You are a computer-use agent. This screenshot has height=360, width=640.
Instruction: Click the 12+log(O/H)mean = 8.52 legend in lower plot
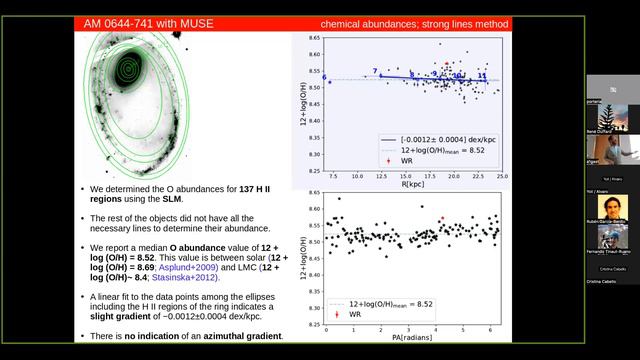click(x=381, y=304)
